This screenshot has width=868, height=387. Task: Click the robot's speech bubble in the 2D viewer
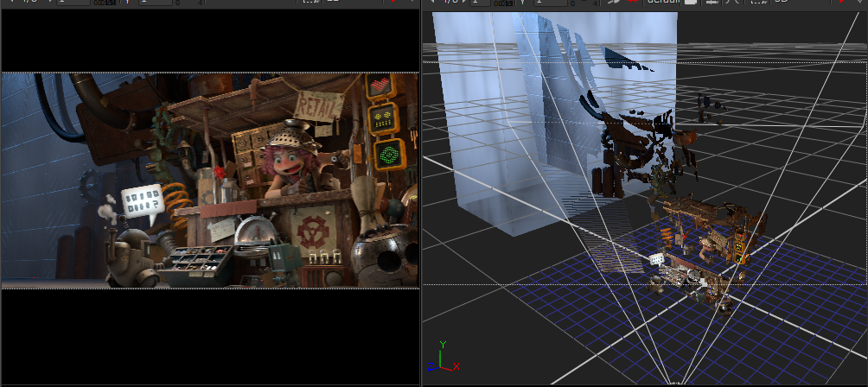143,201
